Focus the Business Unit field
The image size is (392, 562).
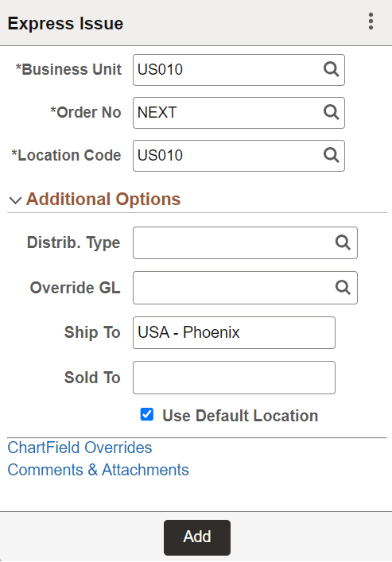coord(239,70)
